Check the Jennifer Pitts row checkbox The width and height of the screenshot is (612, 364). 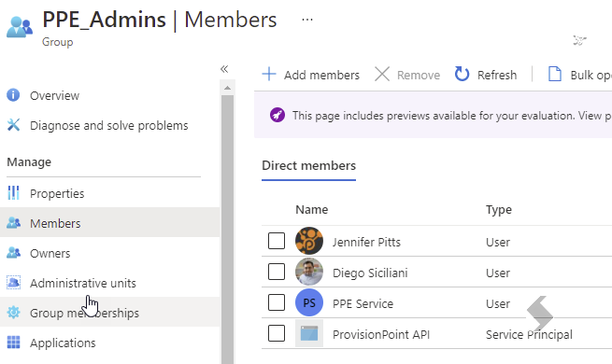tap(277, 241)
